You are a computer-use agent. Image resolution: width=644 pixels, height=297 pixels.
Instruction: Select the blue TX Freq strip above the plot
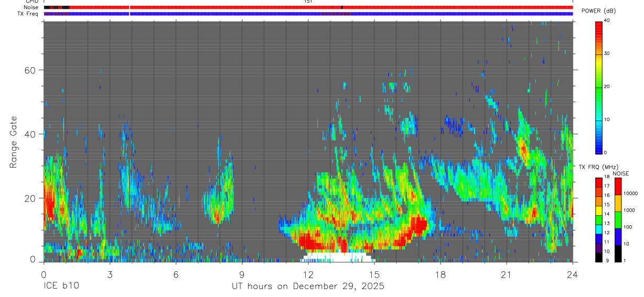tap(308, 14)
